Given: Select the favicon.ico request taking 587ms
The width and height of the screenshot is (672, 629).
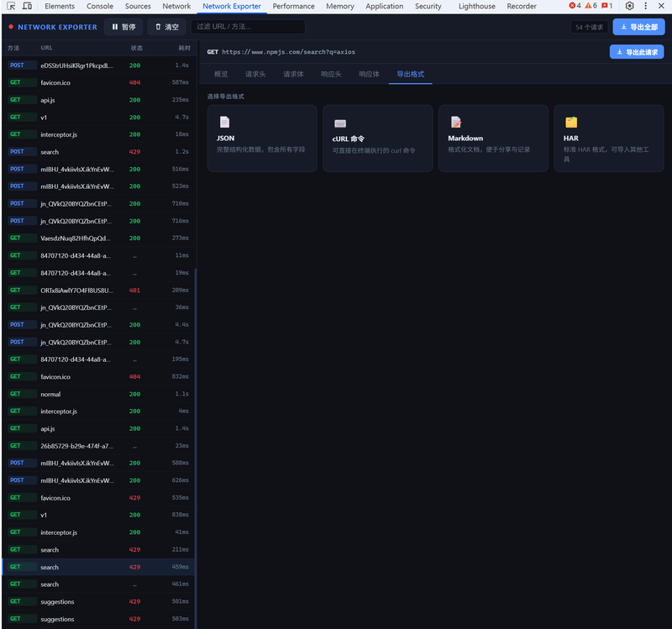Looking at the screenshot, I should pyautogui.click(x=98, y=82).
